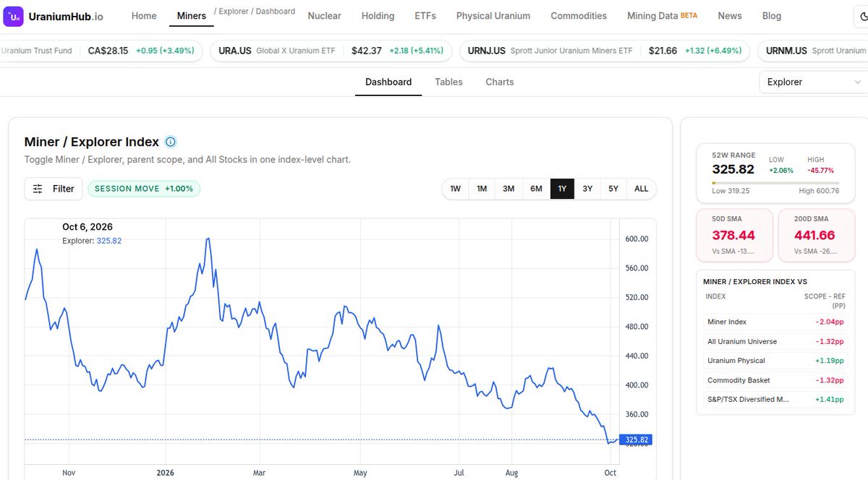Open the Explorer scope dropdown
The width and height of the screenshot is (868, 480).
point(814,82)
